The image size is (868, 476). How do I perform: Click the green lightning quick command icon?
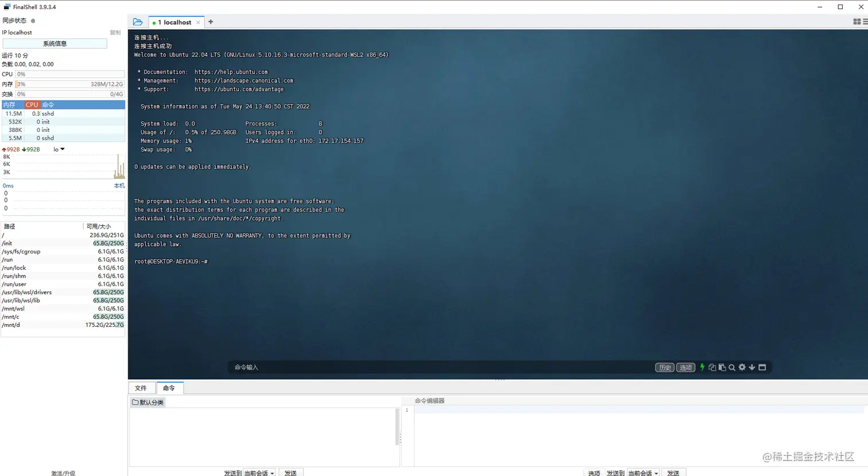702,367
